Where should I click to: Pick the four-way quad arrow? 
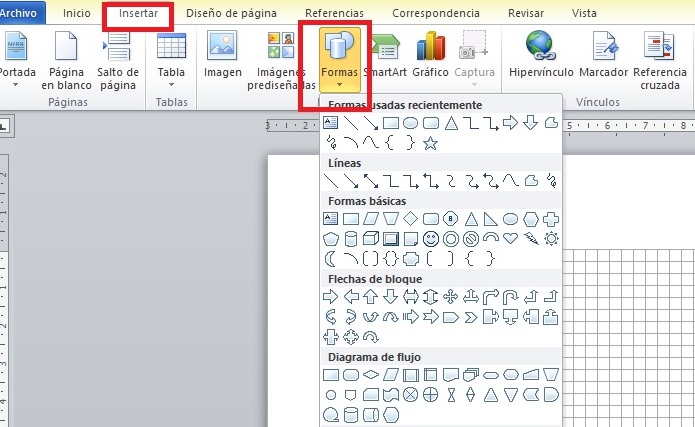pyautogui.click(x=451, y=297)
